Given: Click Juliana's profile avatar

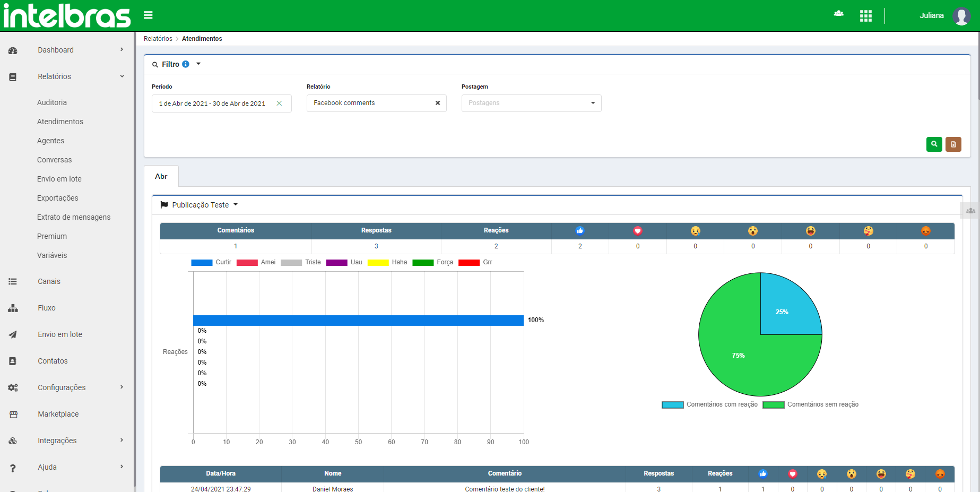Looking at the screenshot, I should [961, 16].
